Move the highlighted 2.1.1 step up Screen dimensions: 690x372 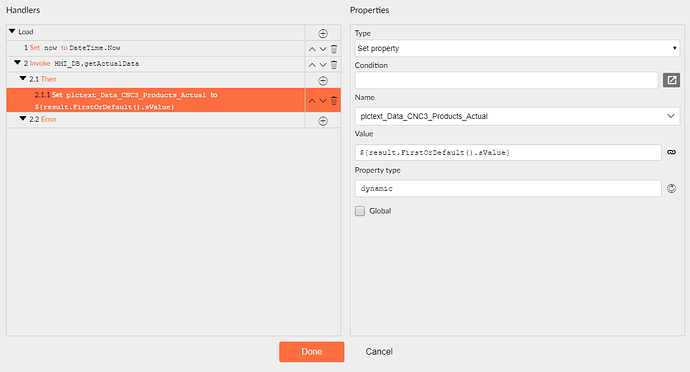click(312, 101)
